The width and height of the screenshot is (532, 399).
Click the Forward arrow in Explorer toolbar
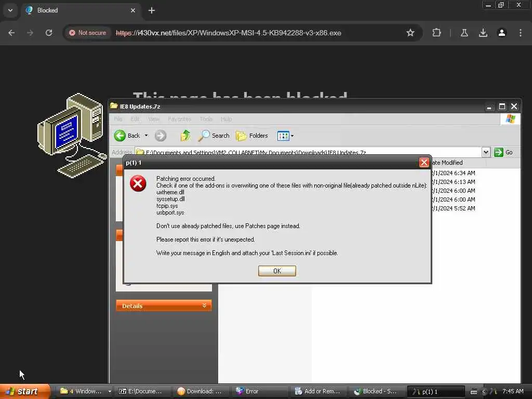pyautogui.click(x=161, y=136)
